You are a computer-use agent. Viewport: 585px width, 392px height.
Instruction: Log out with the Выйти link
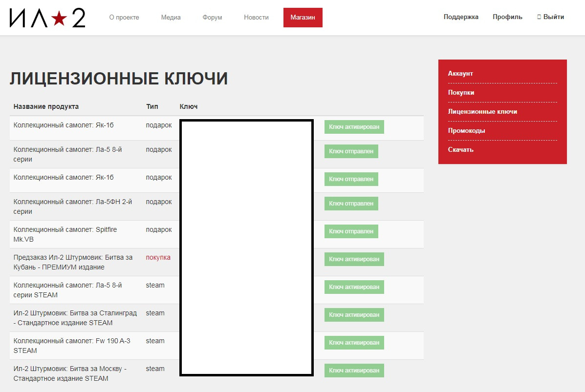pyautogui.click(x=551, y=17)
